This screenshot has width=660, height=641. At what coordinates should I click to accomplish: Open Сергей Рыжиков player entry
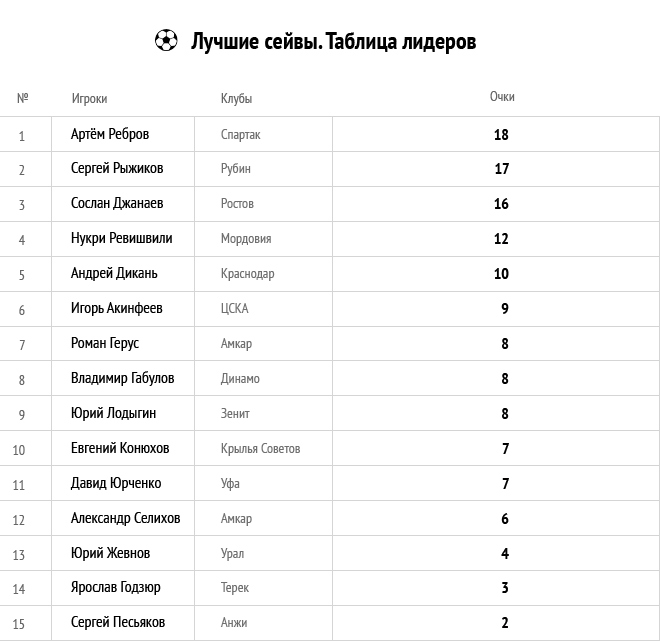pos(117,168)
